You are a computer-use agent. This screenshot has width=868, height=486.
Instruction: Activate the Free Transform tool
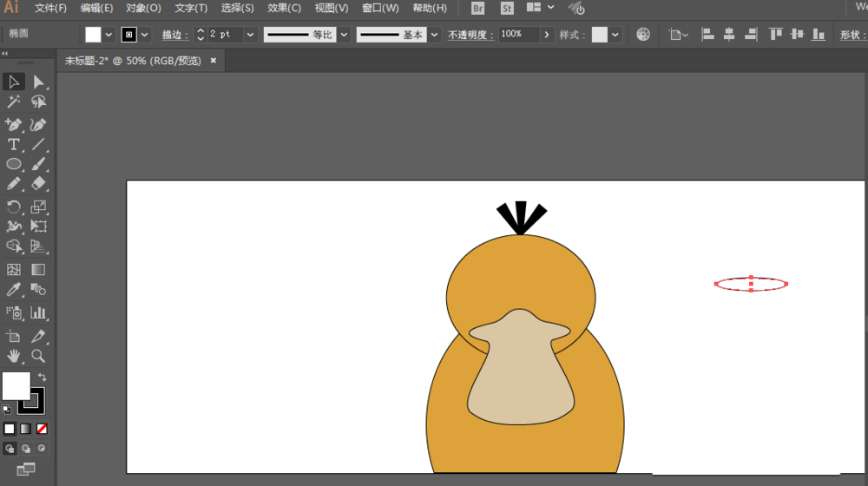tap(38, 227)
